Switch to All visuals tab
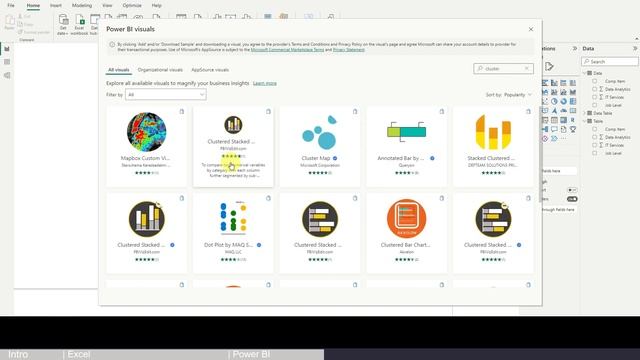 click(x=119, y=70)
